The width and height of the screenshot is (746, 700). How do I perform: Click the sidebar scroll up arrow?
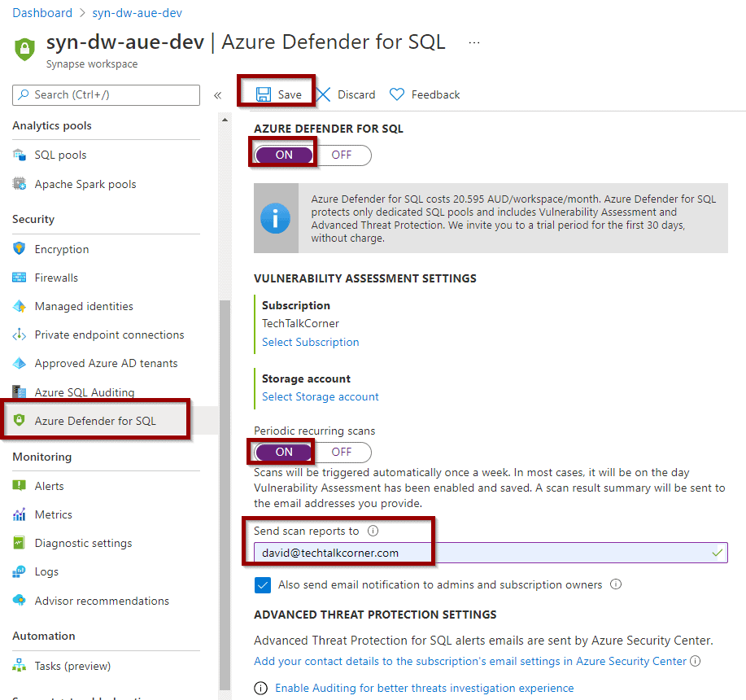[225, 120]
